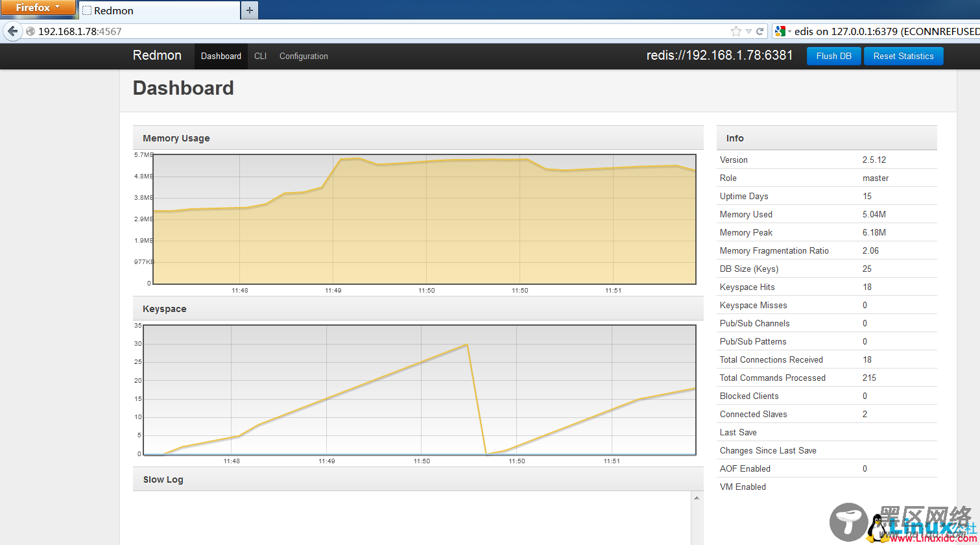980x545 pixels.
Task: Select Total Commands Processed value 215
Action: point(869,378)
